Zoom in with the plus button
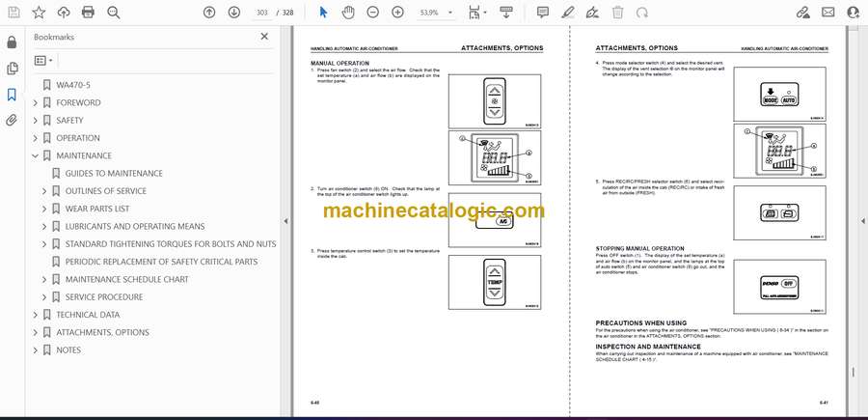Image resolution: width=868 pixels, height=420 pixels. [397, 13]
